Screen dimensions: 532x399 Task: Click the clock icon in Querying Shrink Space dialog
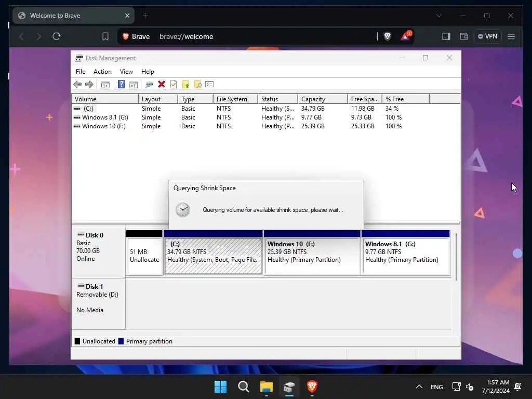[x=183, y=210]
